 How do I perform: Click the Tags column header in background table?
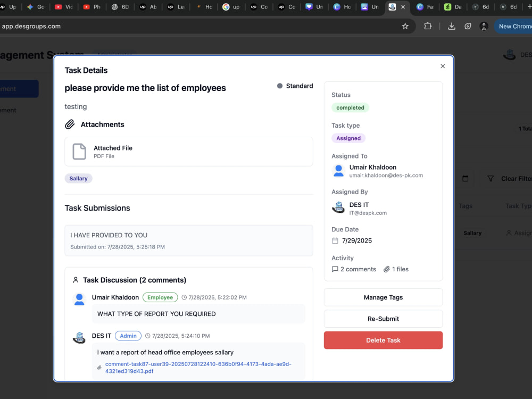click(x=465, y=206)
